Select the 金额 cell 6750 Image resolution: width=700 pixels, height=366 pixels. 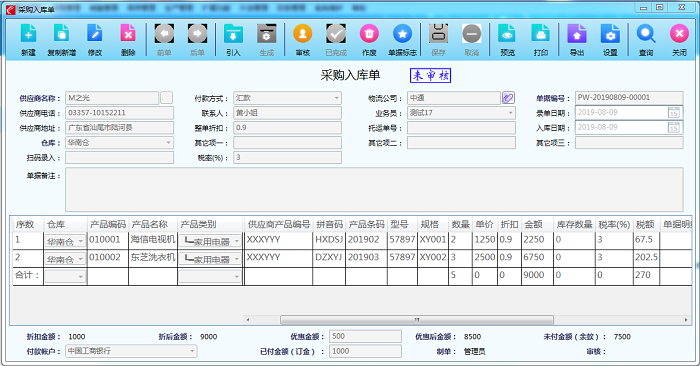538,259
